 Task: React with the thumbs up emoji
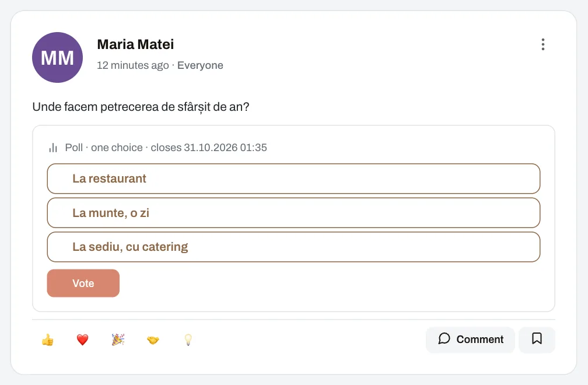coord(48,339)
